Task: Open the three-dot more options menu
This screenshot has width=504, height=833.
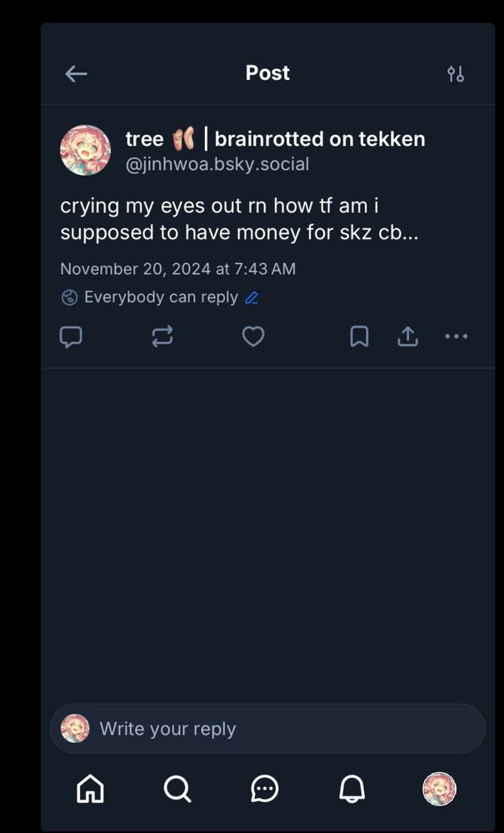Action: click(x=456, y=337)
